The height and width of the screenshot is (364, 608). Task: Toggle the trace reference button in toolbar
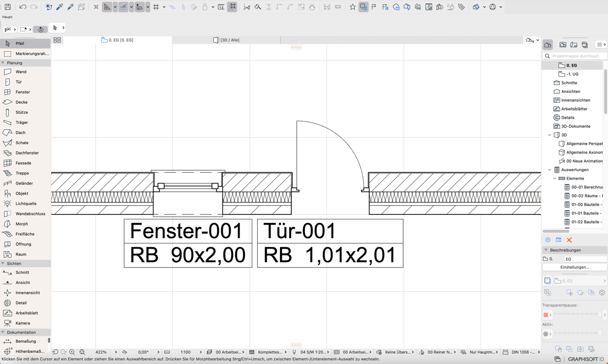[364, 7]
